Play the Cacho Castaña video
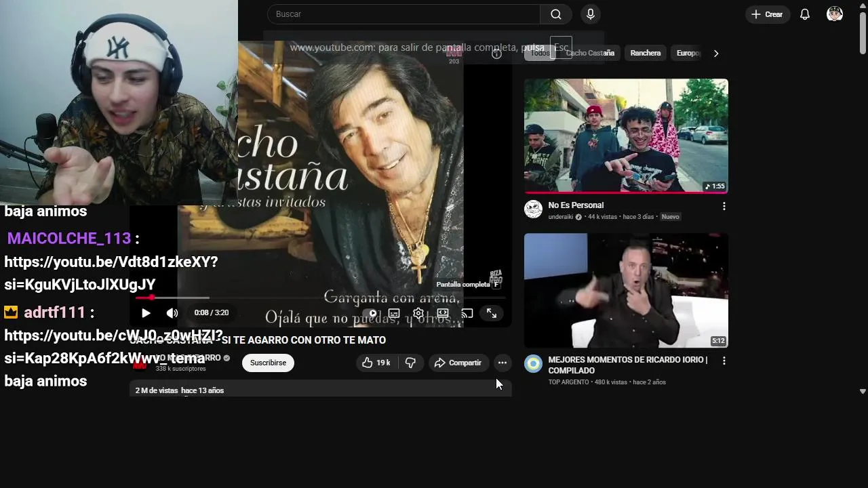The width and height of the screenshot is (868, 488). pyautogui.click(x=146, y=313)
